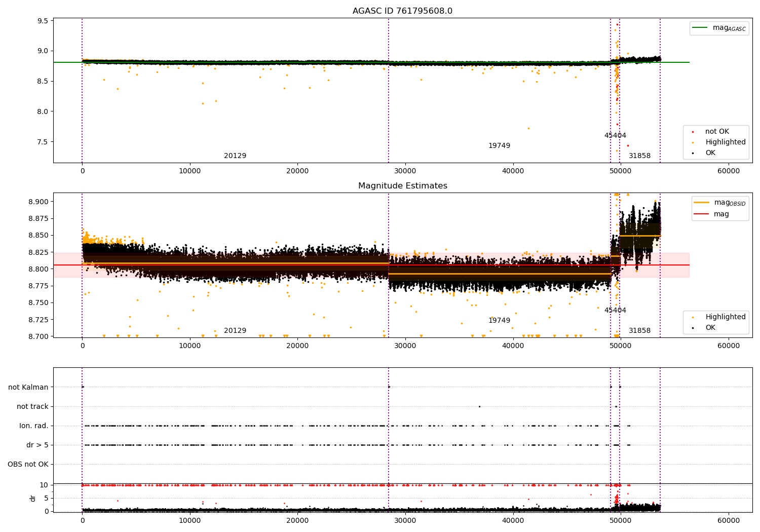Click obsid label 19749 in Magnitude Estimates plot
Viewport: 760px width, 532px height.
coord(499,321)
